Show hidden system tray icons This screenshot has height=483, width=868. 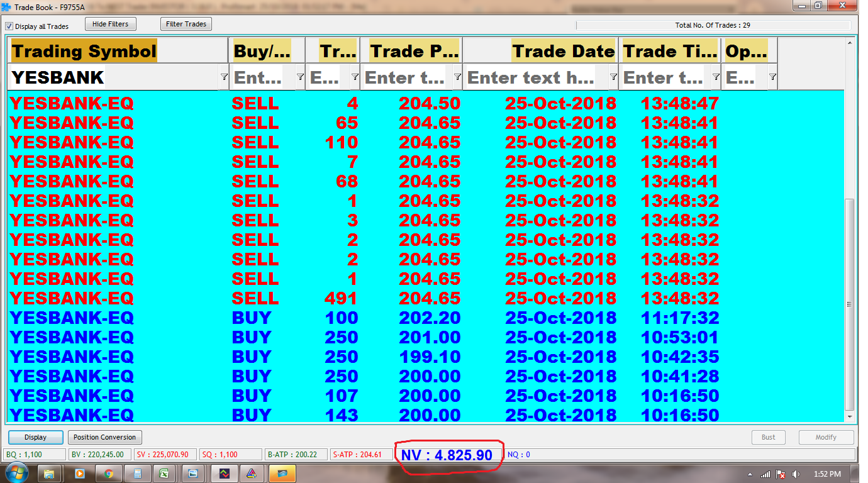point(750,474)
